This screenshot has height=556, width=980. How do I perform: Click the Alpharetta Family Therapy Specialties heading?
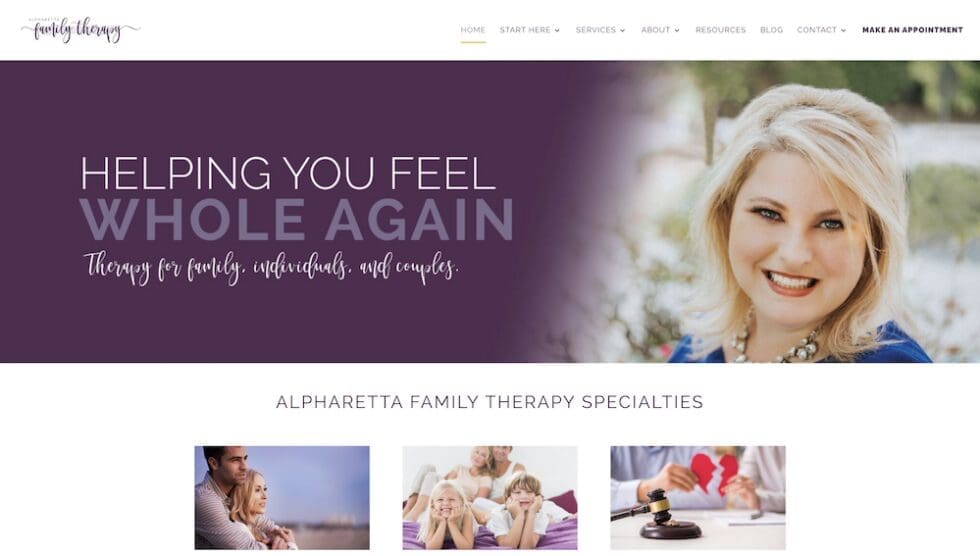[490, 402]
